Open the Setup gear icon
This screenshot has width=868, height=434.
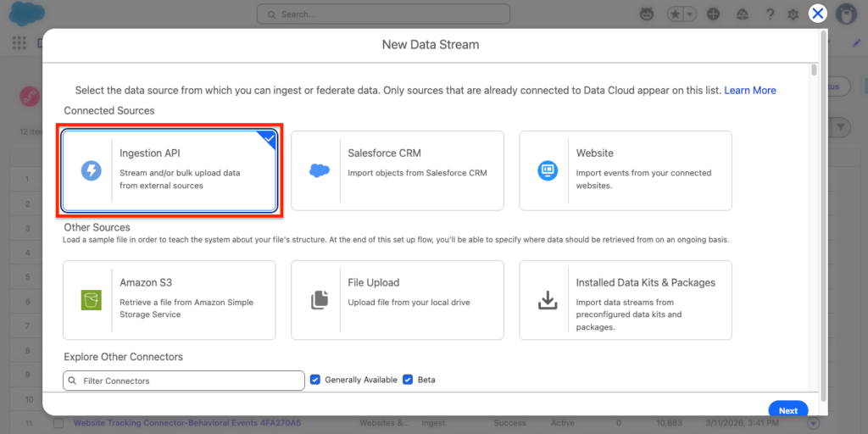793,14
